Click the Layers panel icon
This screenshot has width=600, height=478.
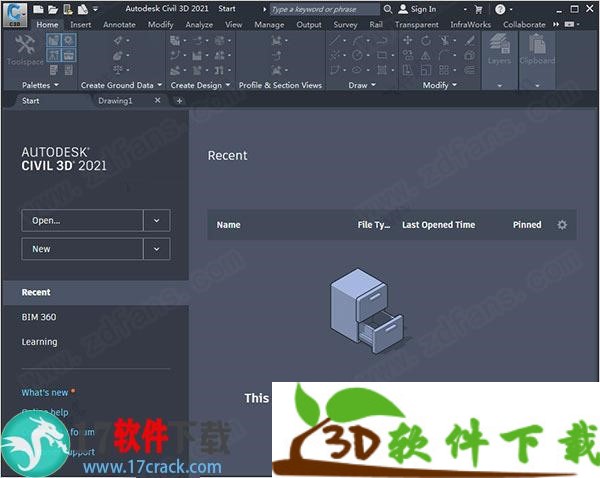(499, 43)
